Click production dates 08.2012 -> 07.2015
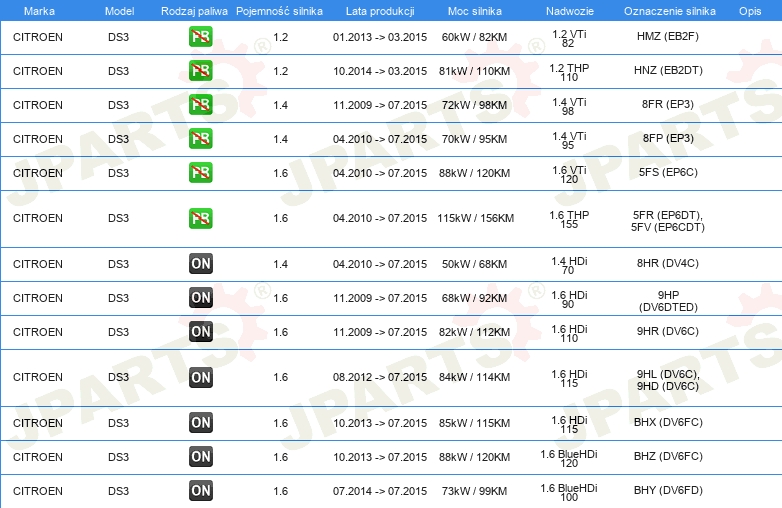The image size is (782, 508). tap(380, 377)
